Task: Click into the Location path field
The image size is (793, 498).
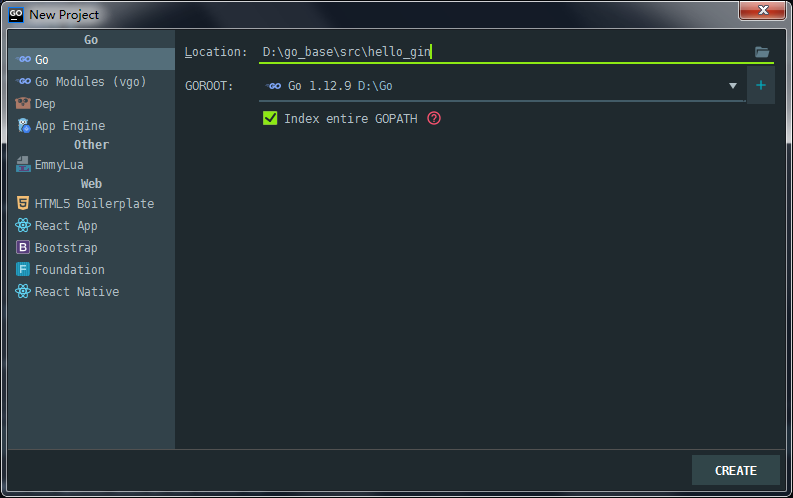Action: point(504,52)
